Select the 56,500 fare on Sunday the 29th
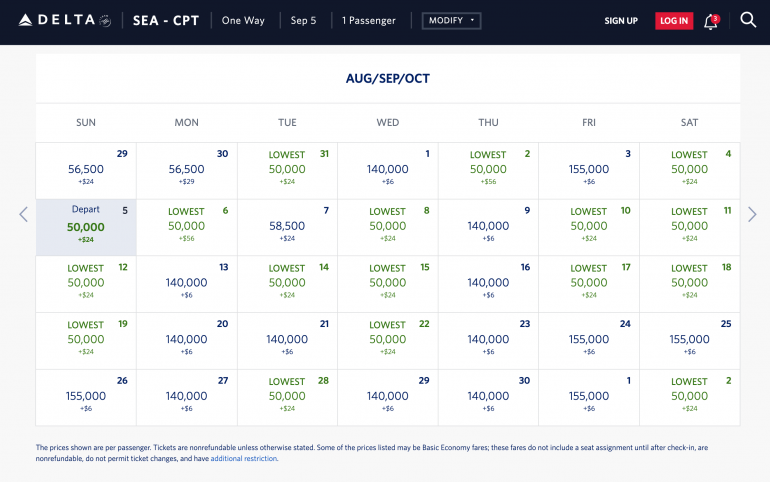Screen dimensions: 770x482 (86, 170)
